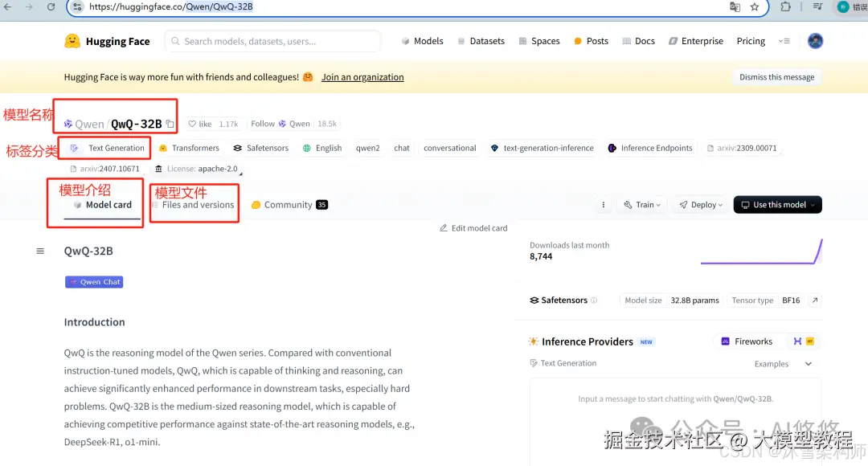Click the '8,744' downloads count

(541, 256)
